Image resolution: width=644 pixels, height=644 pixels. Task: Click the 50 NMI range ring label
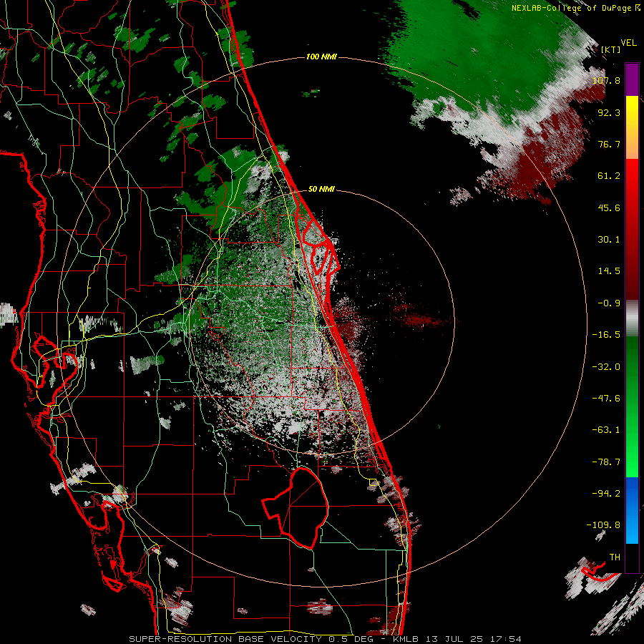(321, 189)
